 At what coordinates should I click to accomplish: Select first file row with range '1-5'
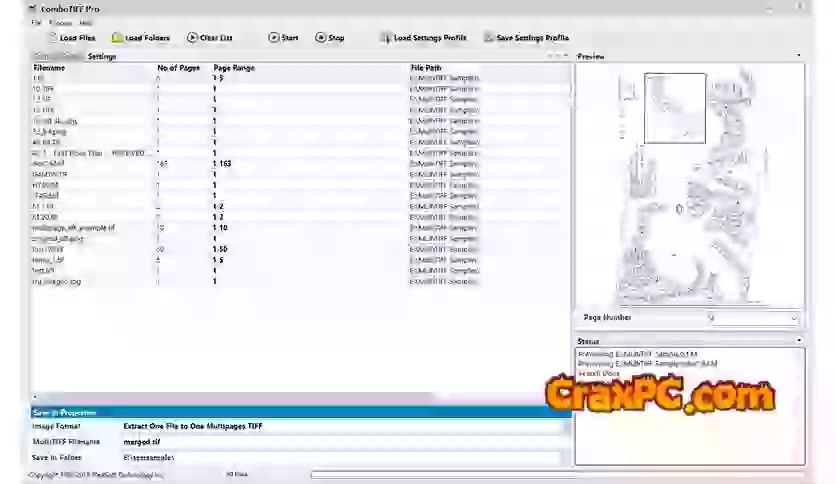(301, 78)
